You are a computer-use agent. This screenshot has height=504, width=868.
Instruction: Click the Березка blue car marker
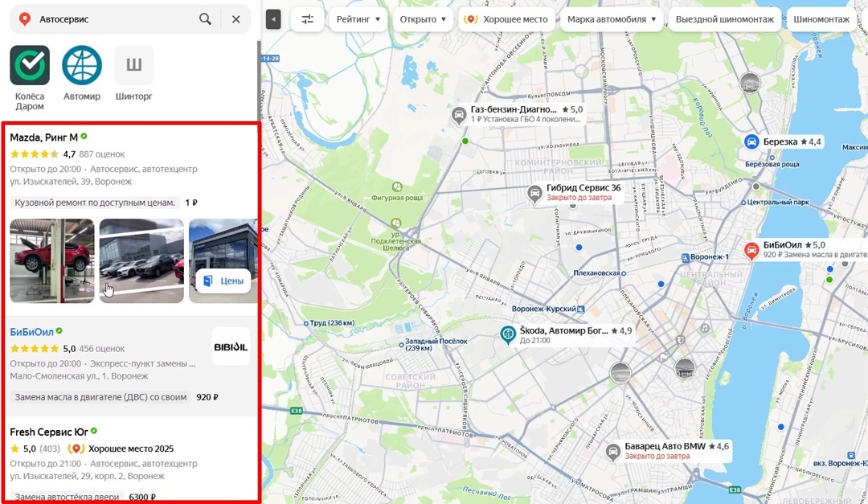pos(751,142)
